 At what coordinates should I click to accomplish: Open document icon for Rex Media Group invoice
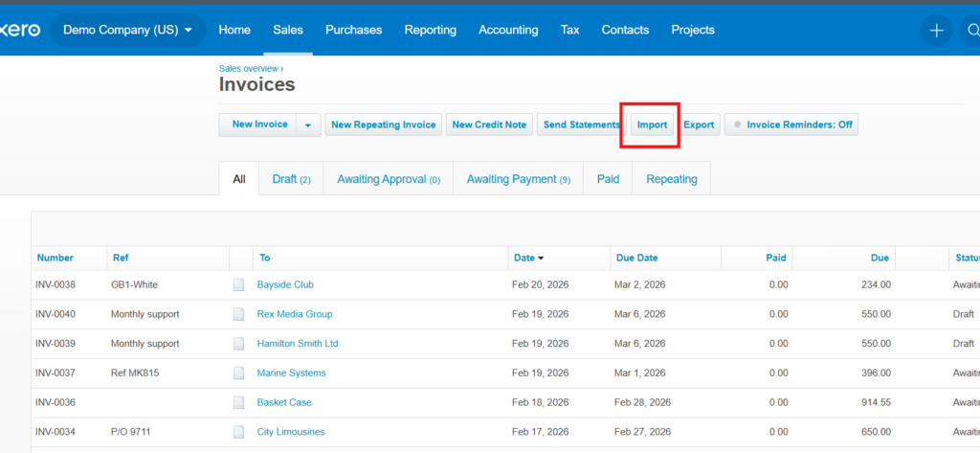coord(238,314)
